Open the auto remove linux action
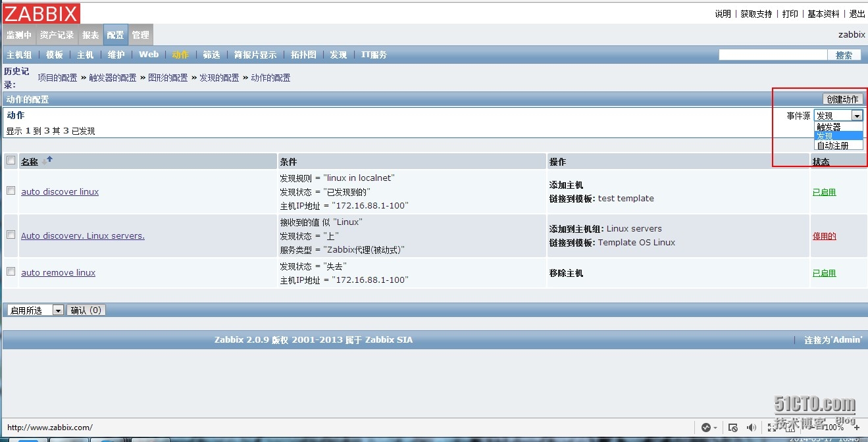Screen dimensions: 868x442 point(58,272)
